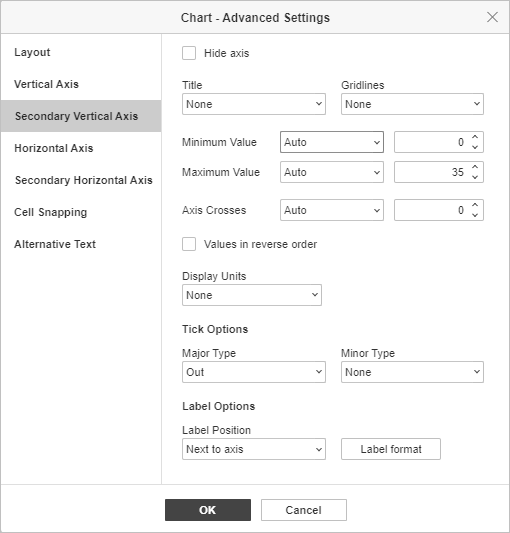Increase the Minimum Value spinner
The width and height of the screenshot is (510, 533).
pyautogui.click(x=475, y=137)
